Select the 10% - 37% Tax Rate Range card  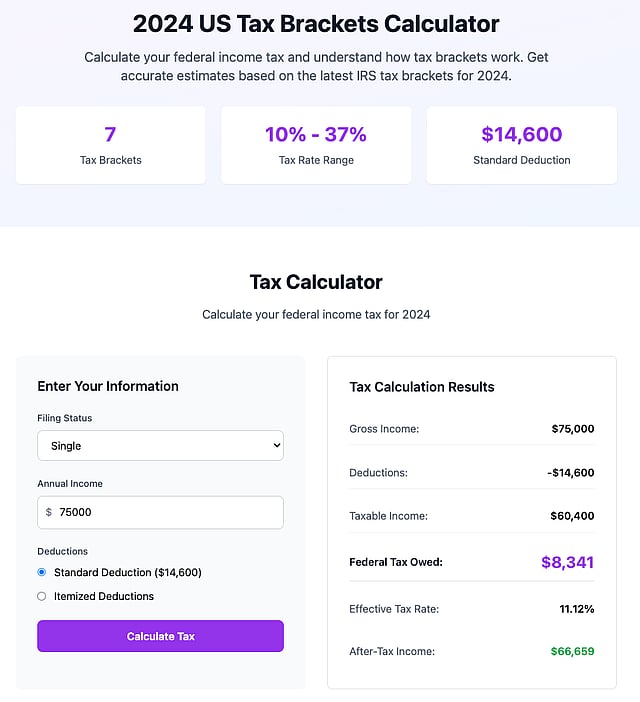[x=316, y=145]
